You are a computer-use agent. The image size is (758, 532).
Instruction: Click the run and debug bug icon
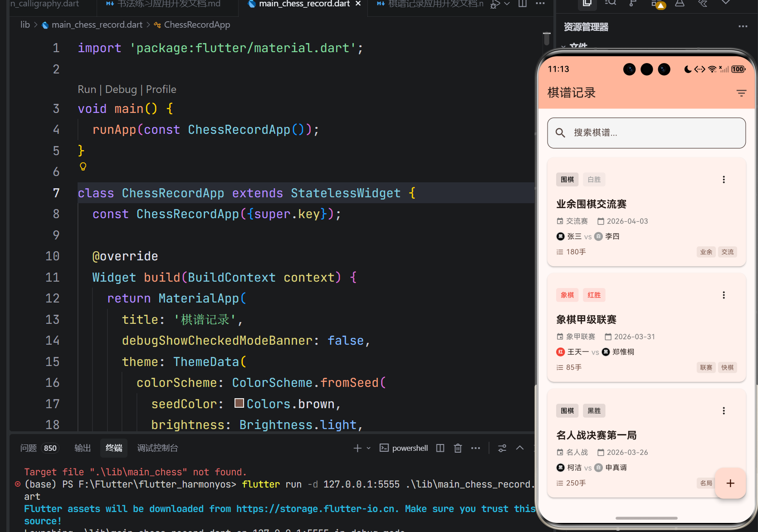pyautogui.click(x=495, y=4)
